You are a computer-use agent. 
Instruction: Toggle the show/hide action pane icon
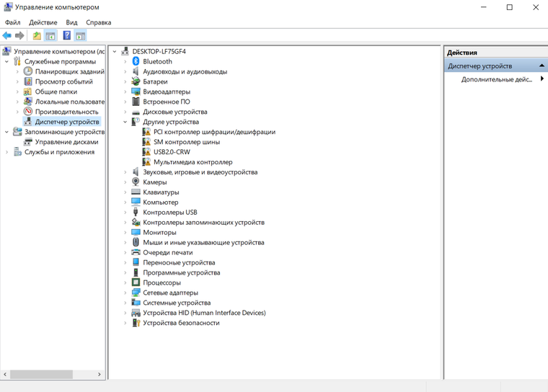coord(80,35)
